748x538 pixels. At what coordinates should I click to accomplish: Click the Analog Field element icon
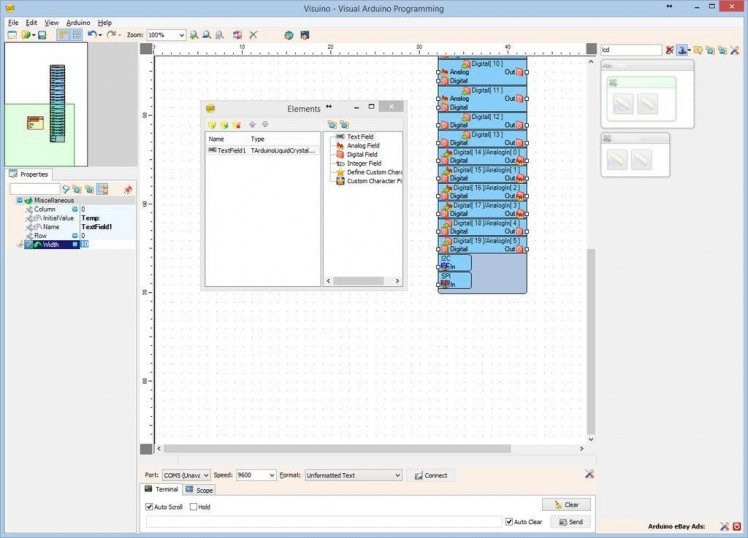(340, 146)
